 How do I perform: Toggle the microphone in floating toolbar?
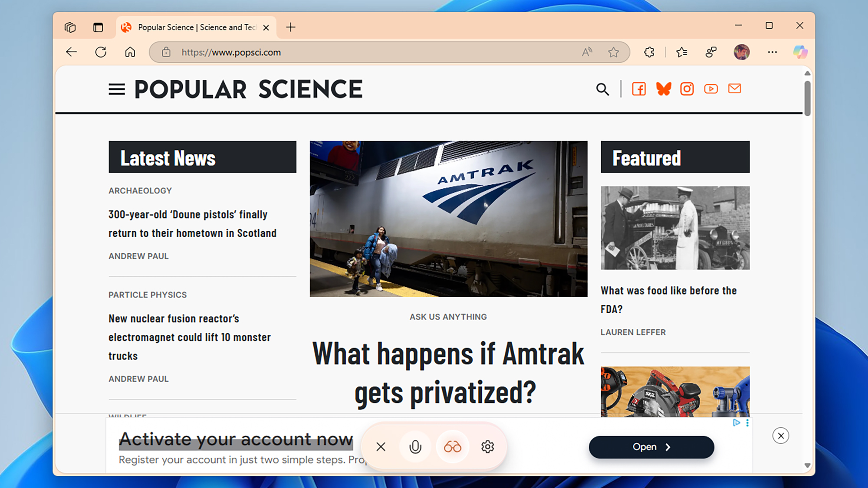coord(415,447)
